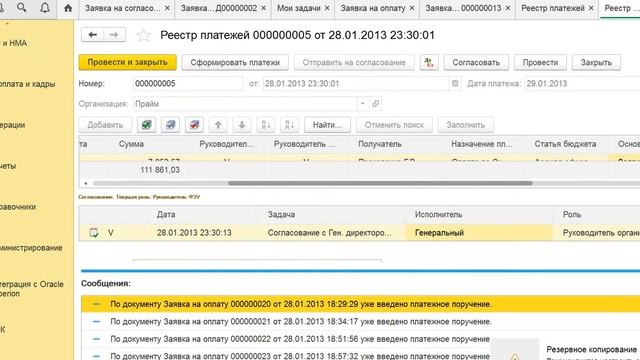Screen dimensions: 640x360
Task: Click the back navigation arrow
Action: pyautogui.click(x=93, y=35)
